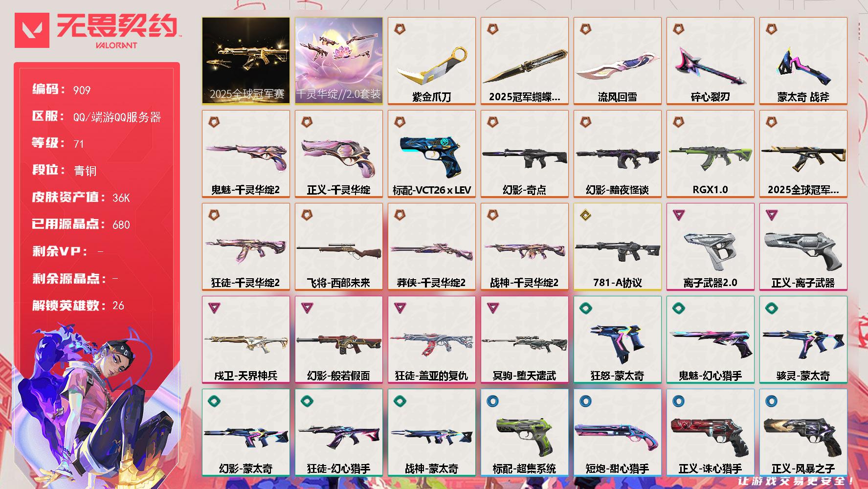
Task: Open the 2025全球冠军赛 bundle thumbnail
Action: pyautogui.click(x=246, y=61)
